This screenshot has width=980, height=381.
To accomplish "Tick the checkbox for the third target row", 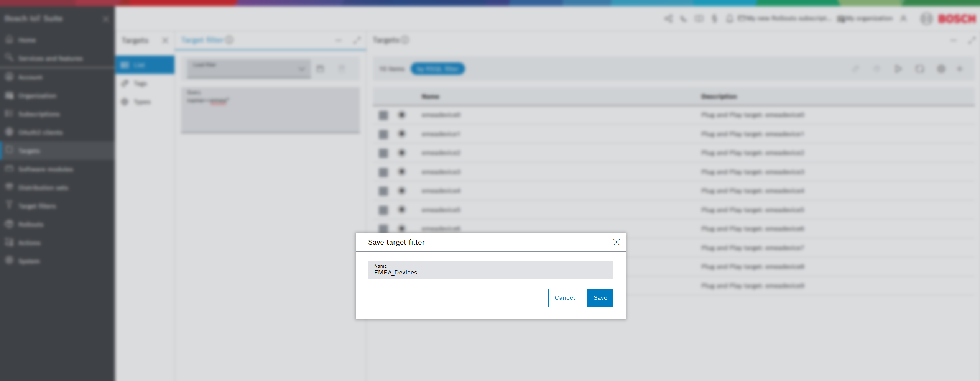I will [x=383, y=153].
